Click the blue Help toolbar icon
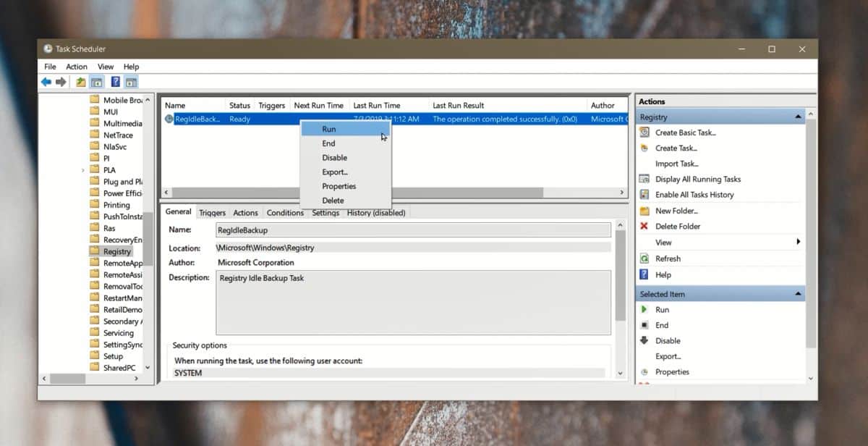Image resolution: width=868 pixels, height=446 pixels. pyautogui.click(x=115, y=83)
